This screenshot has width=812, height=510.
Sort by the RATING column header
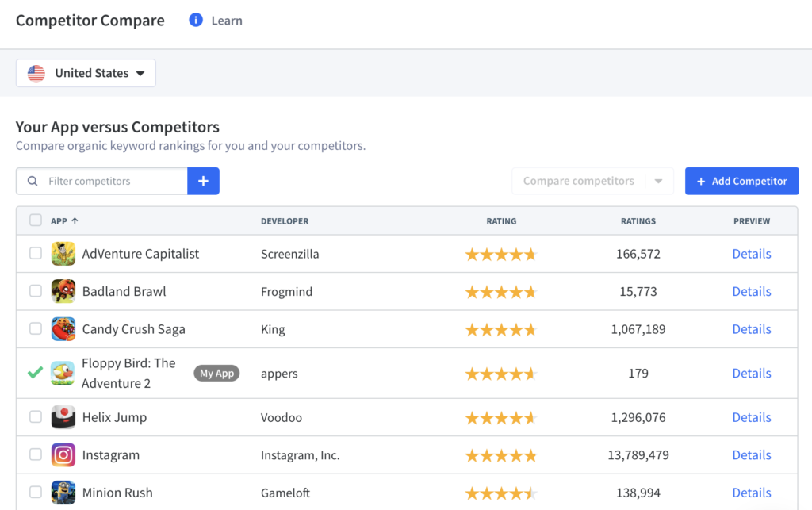point(501,221)
